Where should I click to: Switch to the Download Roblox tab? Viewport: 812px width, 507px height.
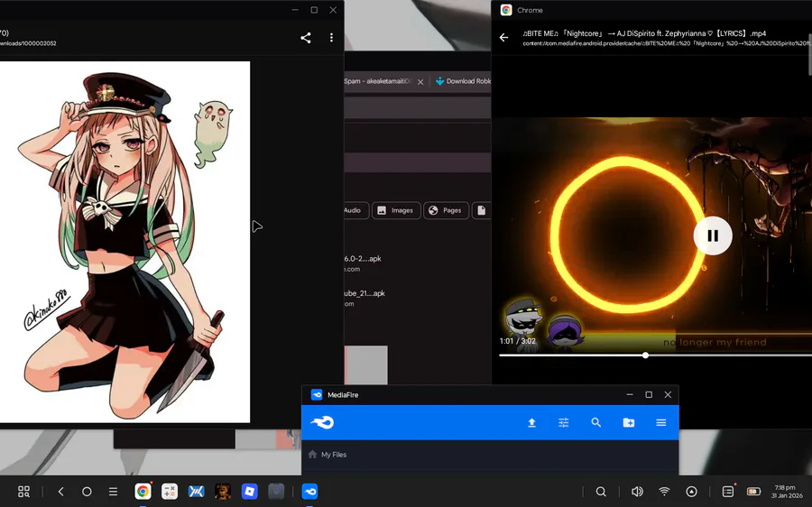coord(464,81)
